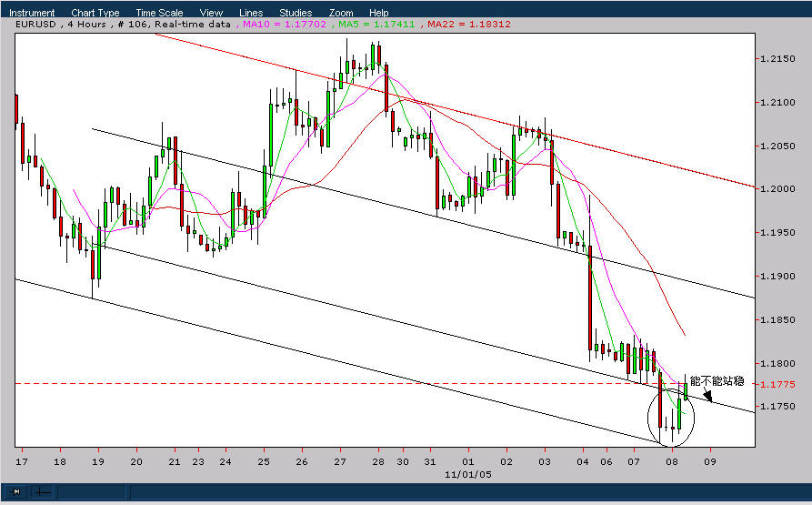Click the MA22 = 1.18312 legend text
The width and height of the screenshot is (812, 505).
468,24
